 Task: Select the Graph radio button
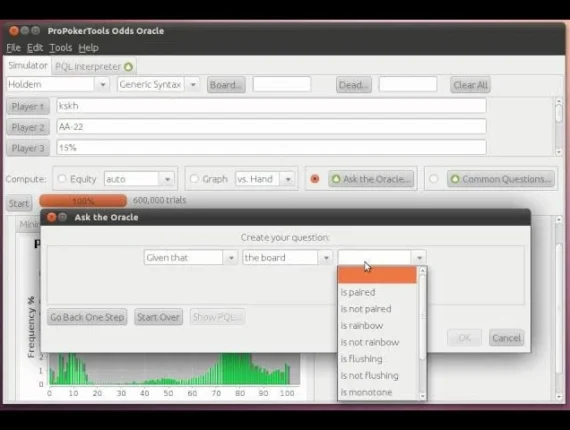(194, 179)
